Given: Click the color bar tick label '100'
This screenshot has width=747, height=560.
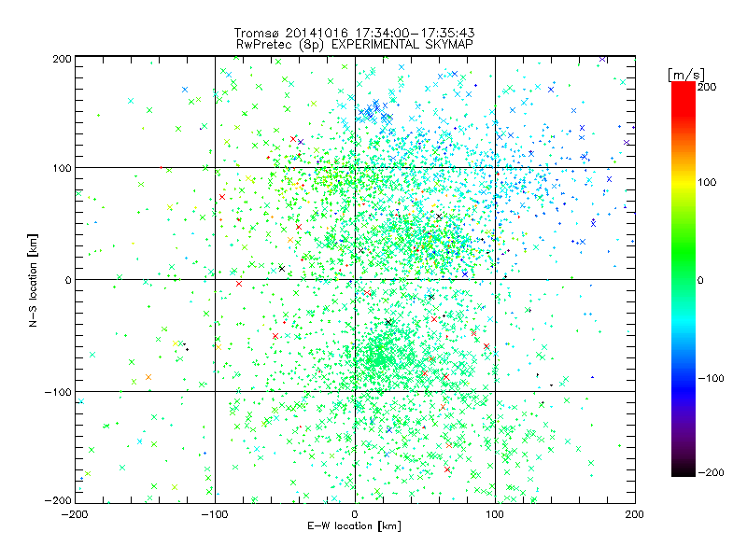Looking at the screenshot, I should point(707,182).
